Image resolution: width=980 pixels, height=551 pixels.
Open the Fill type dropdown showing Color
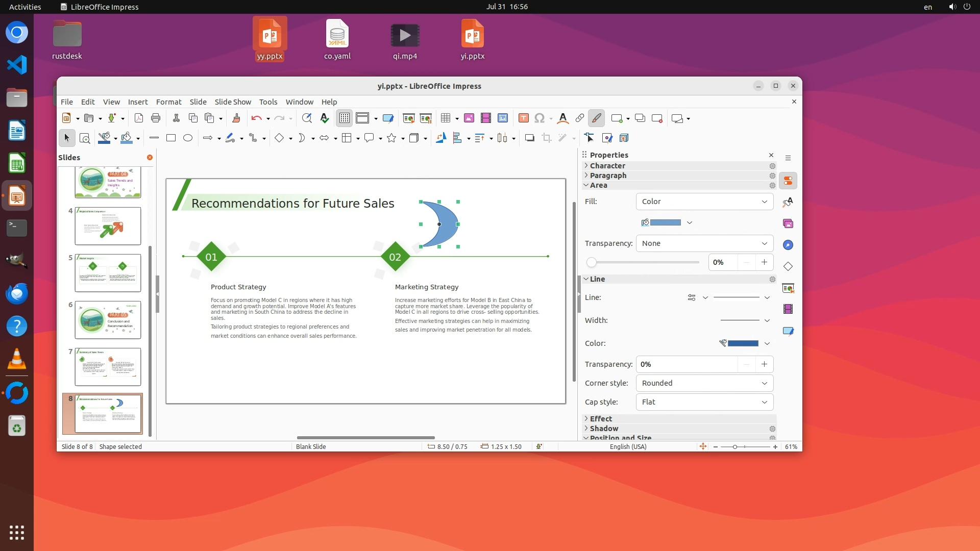tap(704, 202)
